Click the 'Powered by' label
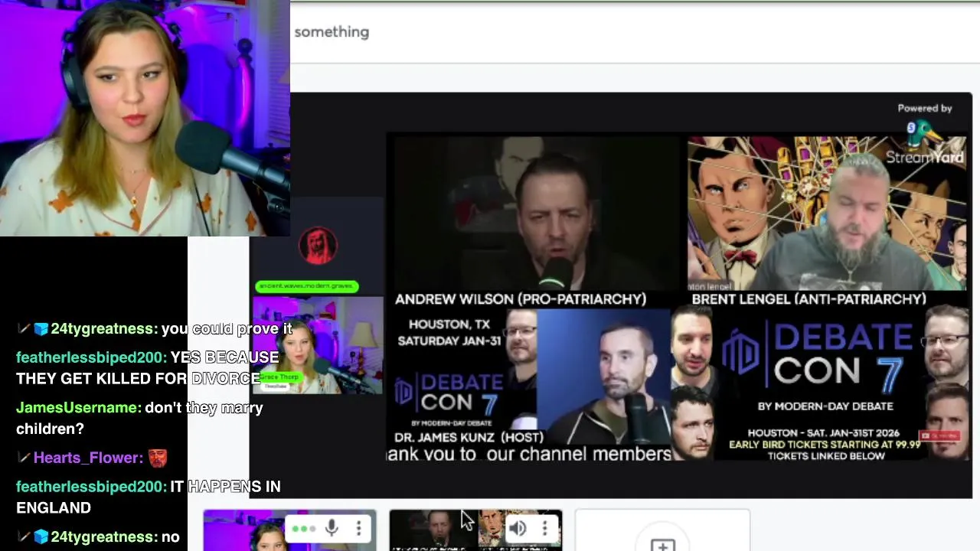 (925, 109)
